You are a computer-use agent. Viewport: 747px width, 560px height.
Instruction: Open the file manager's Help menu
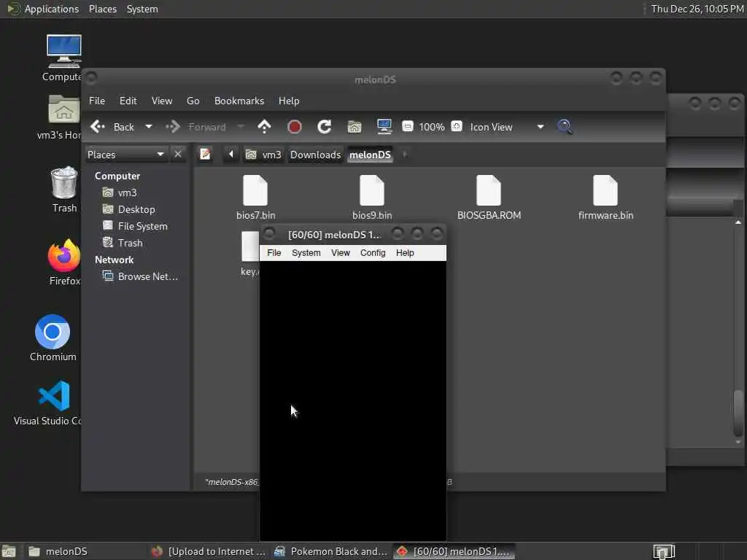point(289,101)
